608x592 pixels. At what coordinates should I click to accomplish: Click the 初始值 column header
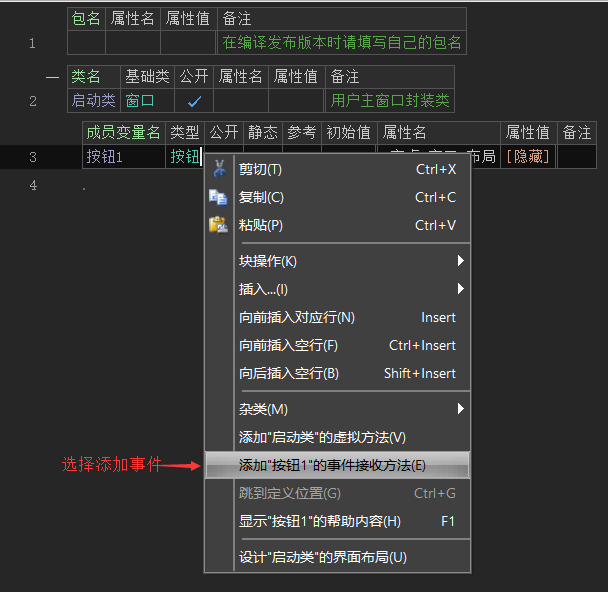click(x=349, y=133)
